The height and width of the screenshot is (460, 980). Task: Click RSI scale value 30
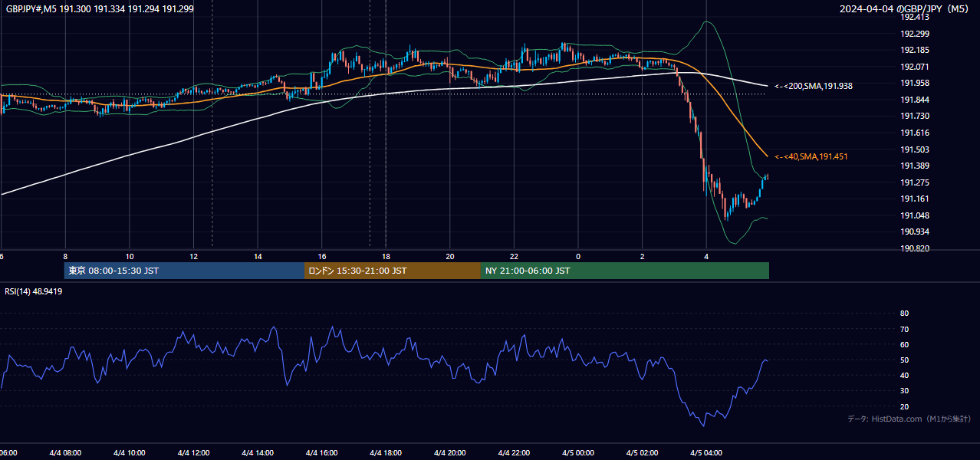click(x=904, y=390)
